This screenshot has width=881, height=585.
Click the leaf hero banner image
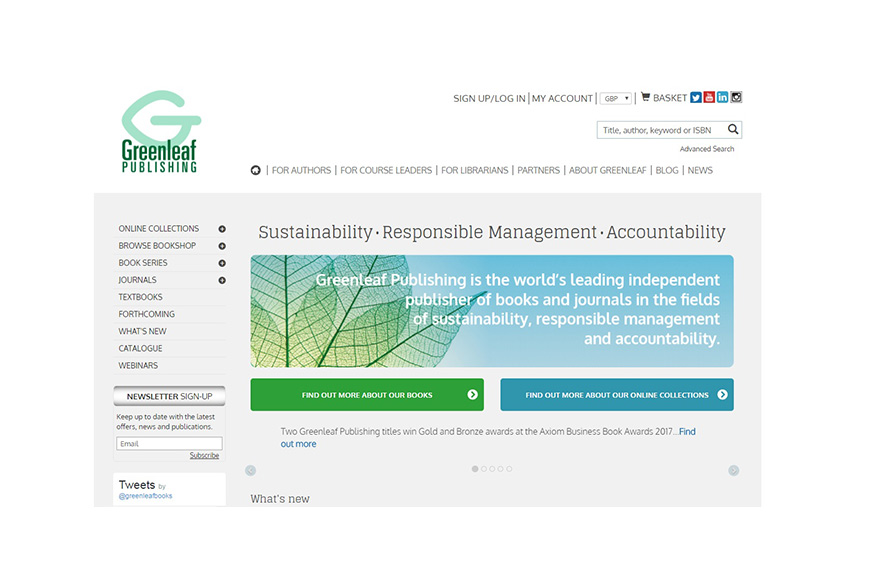tap(492, 311)
